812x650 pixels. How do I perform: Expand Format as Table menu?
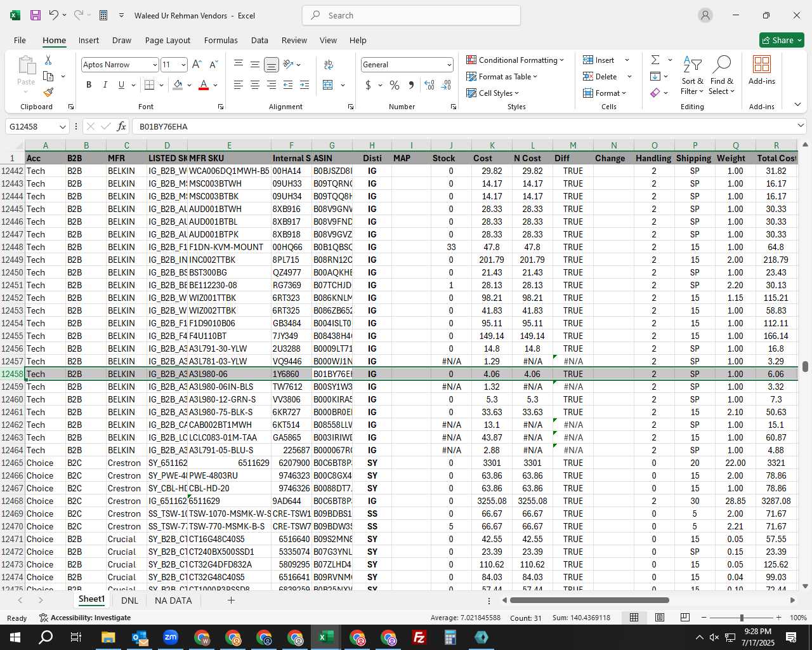(x=502, y=76)
